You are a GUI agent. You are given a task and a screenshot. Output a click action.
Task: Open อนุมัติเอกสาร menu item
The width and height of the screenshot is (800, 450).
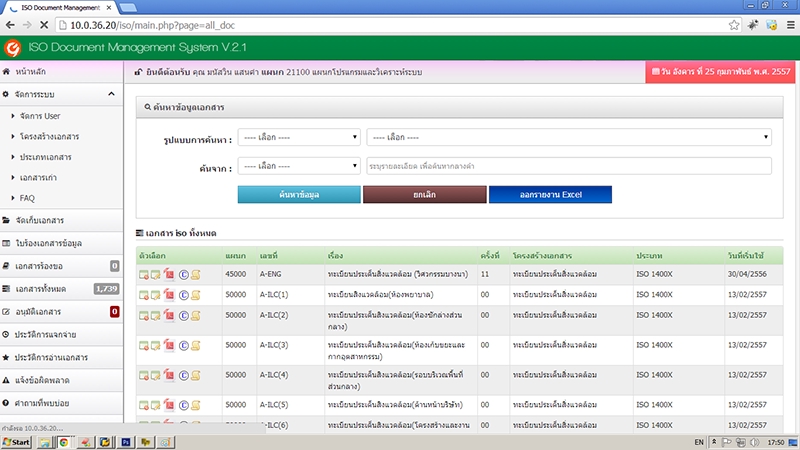tap(61, 312)
